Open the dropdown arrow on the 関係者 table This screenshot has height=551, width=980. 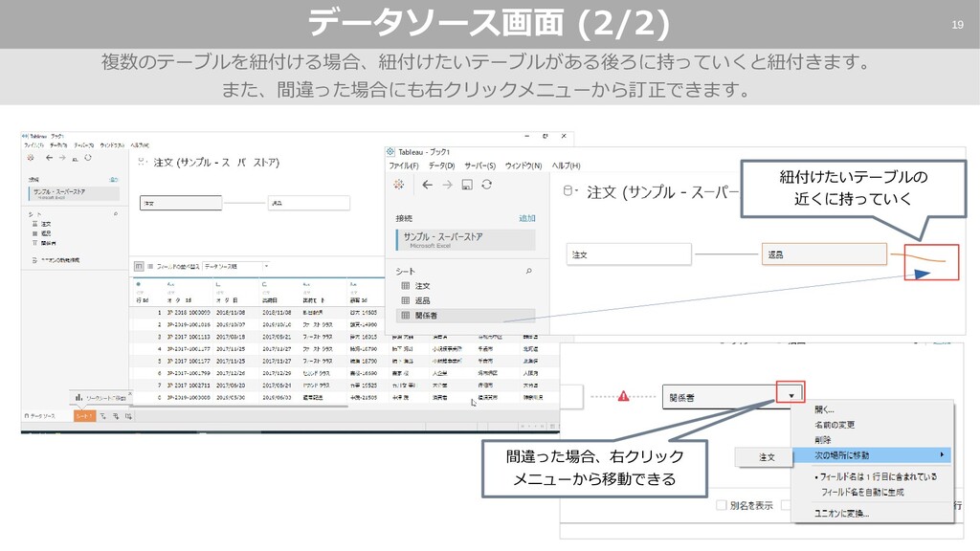click(x=791, y=395)
